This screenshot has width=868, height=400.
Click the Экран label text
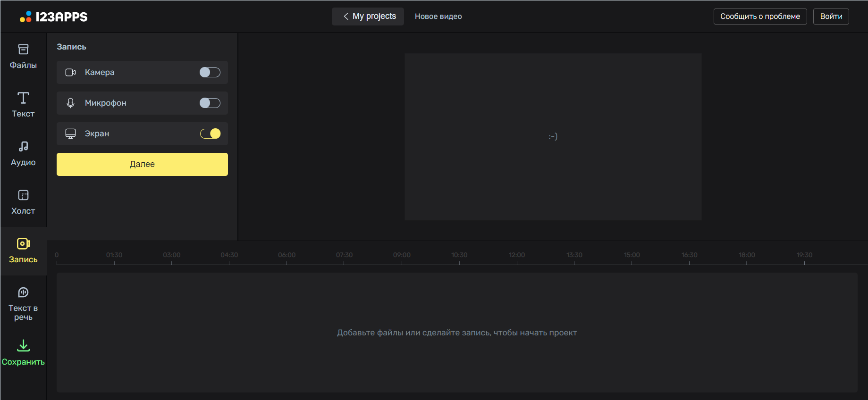point(97,134)
